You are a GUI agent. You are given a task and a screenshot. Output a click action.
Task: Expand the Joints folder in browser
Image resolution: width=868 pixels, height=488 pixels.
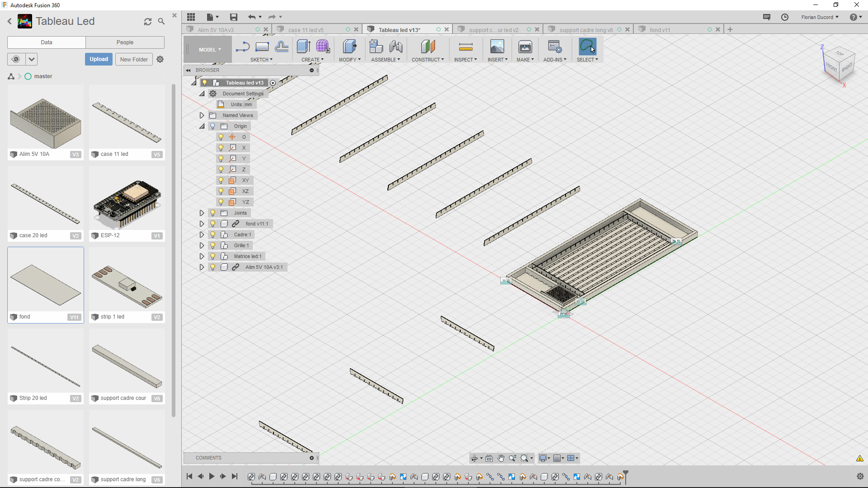(202, 213)
